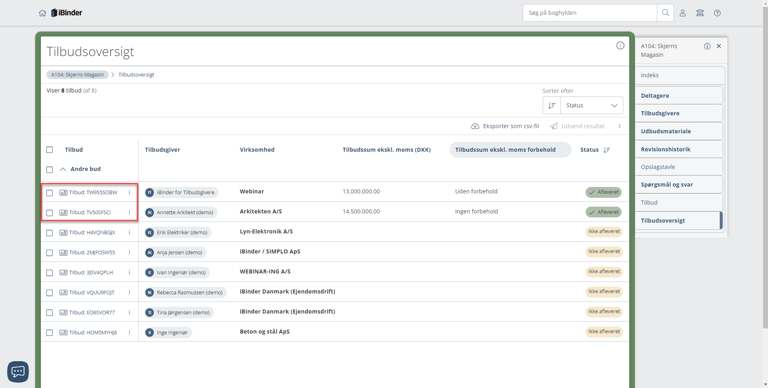Open Tilbud item in side panel
Viewport: 768px width, 388px height.
679,202
